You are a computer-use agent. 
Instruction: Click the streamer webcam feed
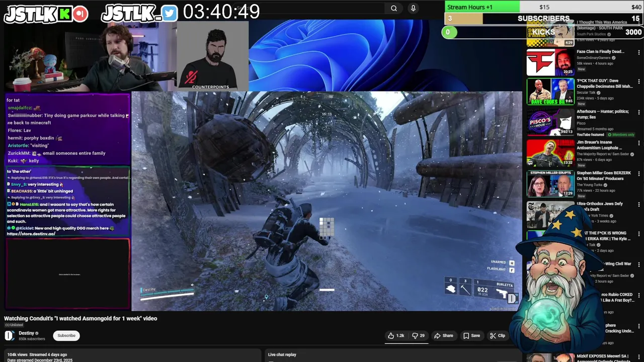pos(90,57)
